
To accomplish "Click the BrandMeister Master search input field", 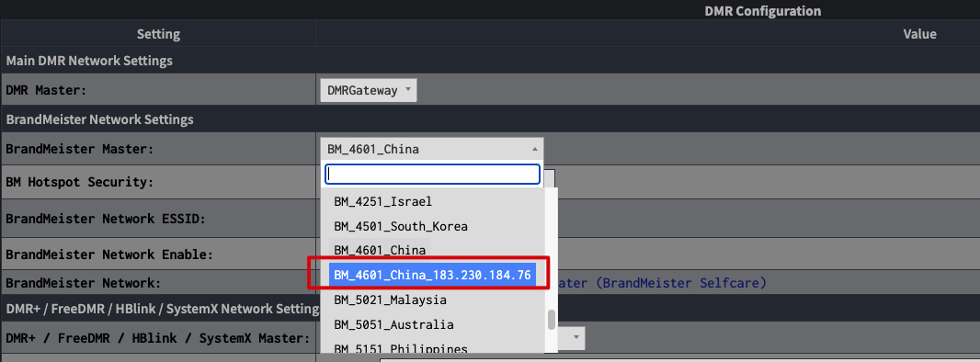I will pos(432,175).
